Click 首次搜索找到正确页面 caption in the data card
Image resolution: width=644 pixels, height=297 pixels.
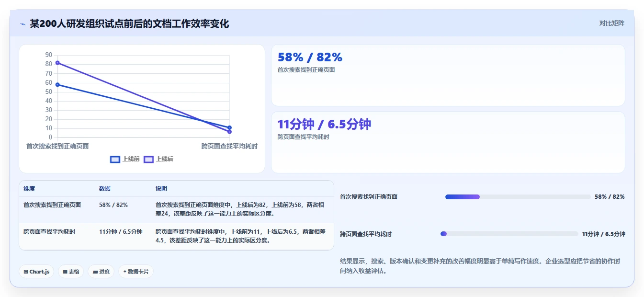click(306, 70)
